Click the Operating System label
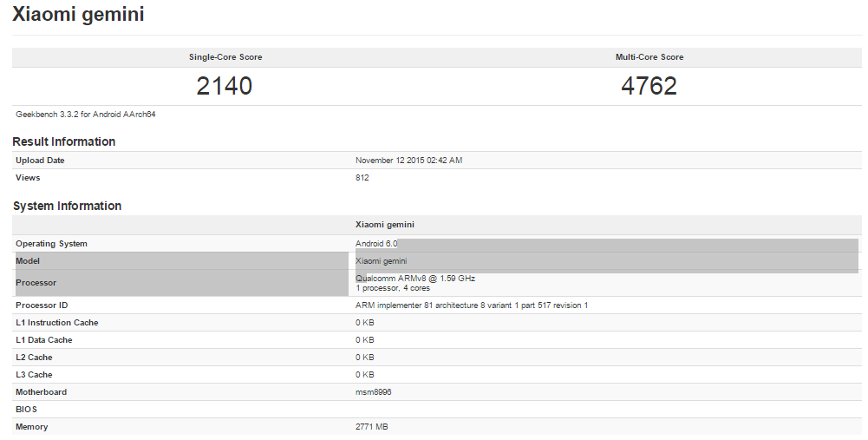868x440 pixels. (51, 244)
